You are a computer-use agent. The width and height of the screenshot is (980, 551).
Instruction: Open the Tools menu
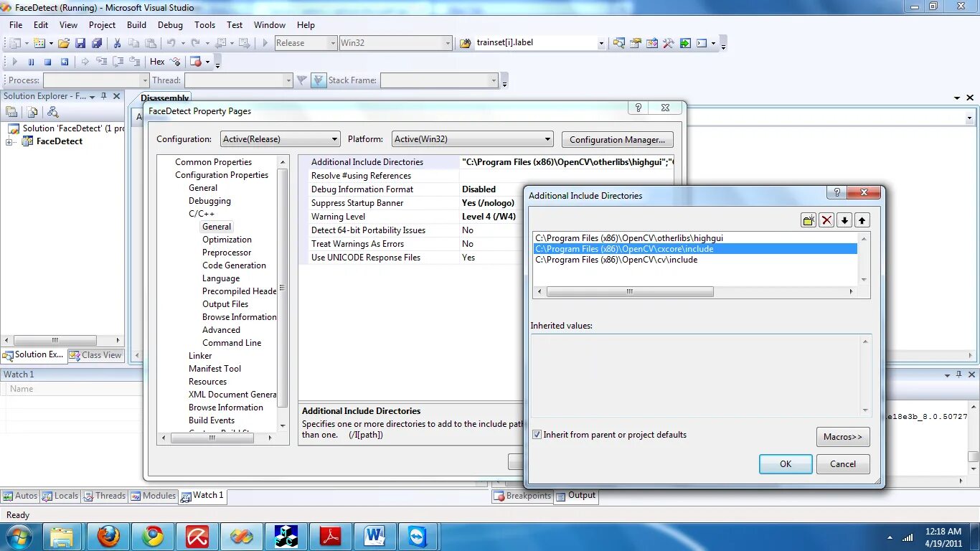[204, 24]
